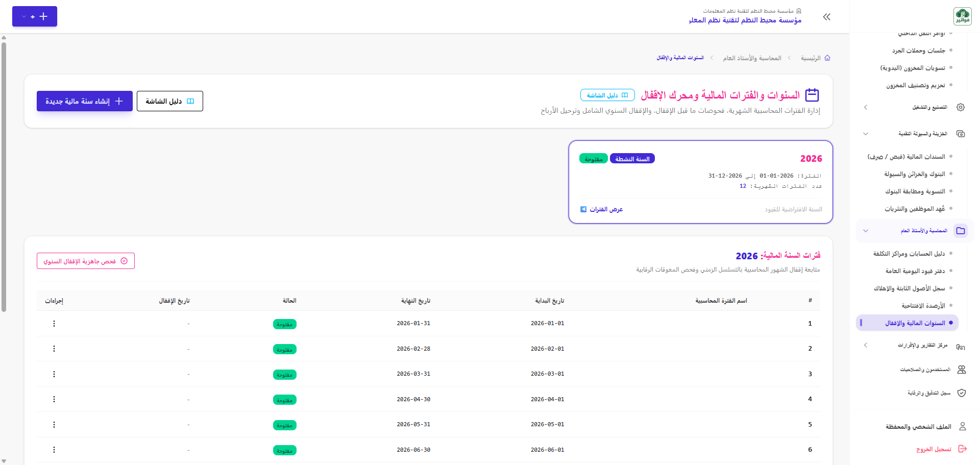This screenshot has width=980, height=465.
Task: Click the white-outlined دليل الشاشة button
Action: click(x=170, y=101)
